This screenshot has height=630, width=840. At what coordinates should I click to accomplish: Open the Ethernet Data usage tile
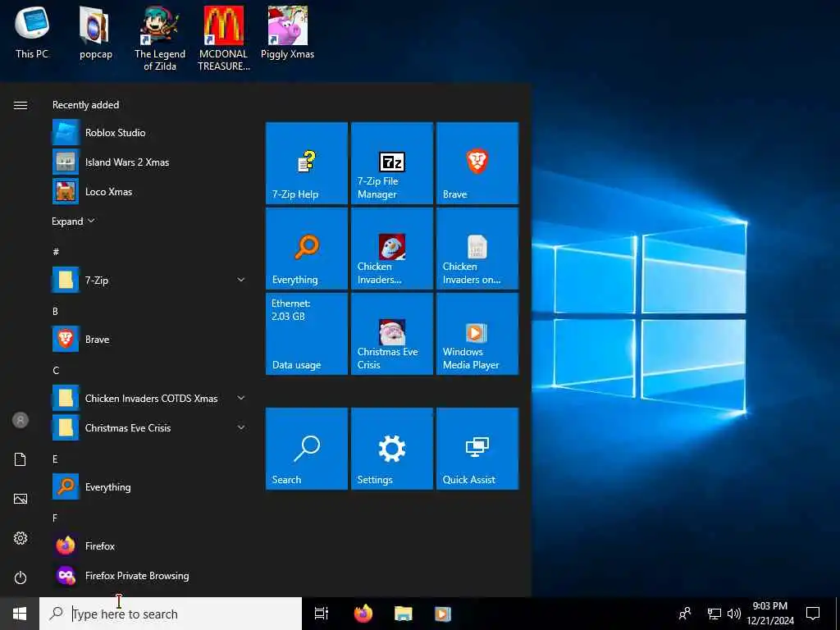coord(307,334)
